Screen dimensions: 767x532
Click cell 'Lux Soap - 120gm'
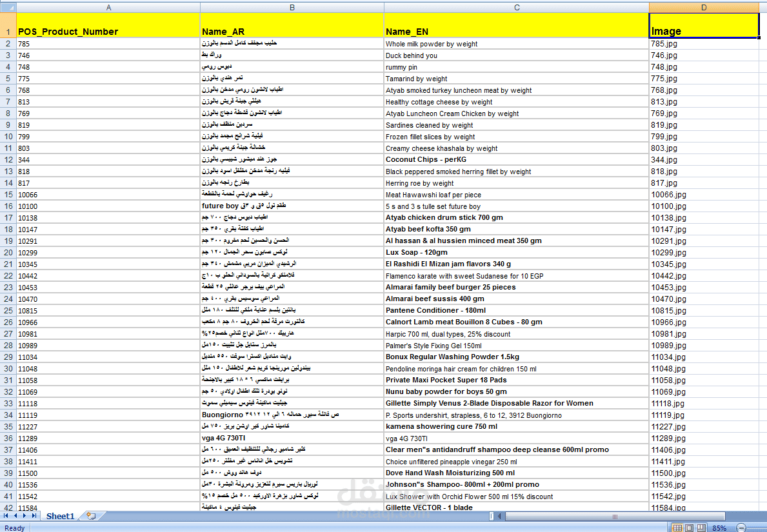click(517, 252)
